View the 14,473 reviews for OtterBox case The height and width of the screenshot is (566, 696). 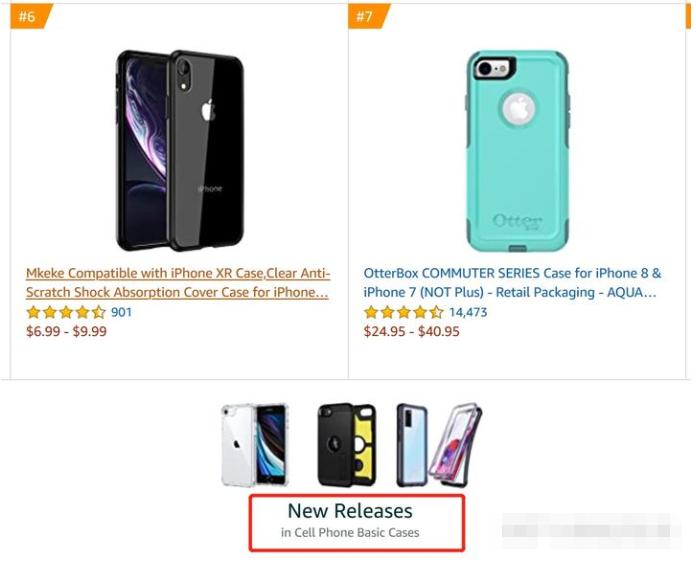468,312
